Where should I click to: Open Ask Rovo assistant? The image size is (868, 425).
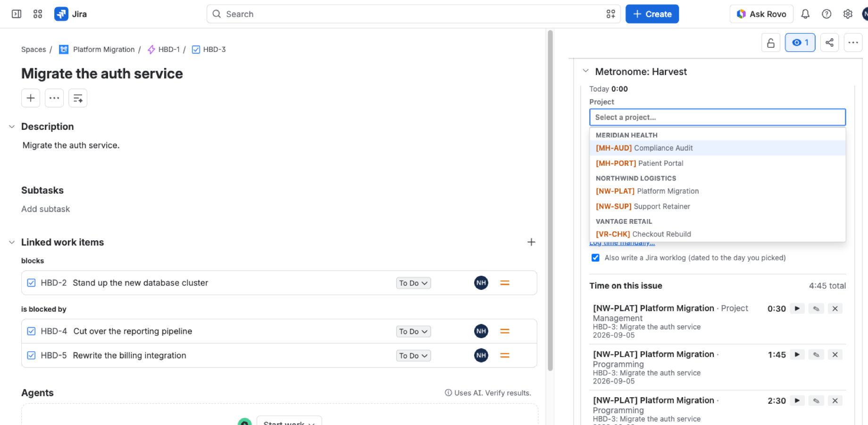[x=761, y=14]
